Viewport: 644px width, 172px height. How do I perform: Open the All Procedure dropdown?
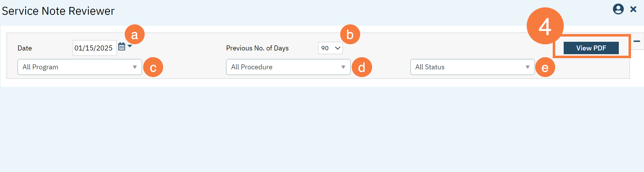click(x=288, y=67)
